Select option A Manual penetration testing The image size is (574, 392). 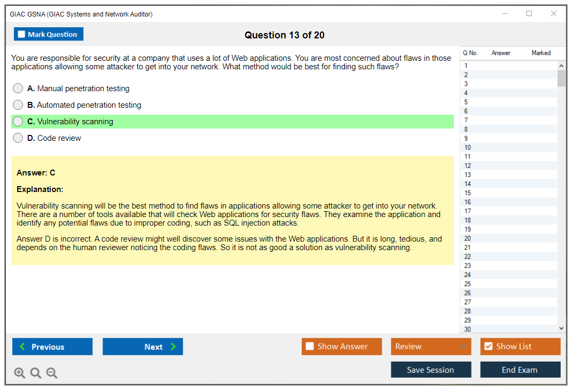coord(18,89)
